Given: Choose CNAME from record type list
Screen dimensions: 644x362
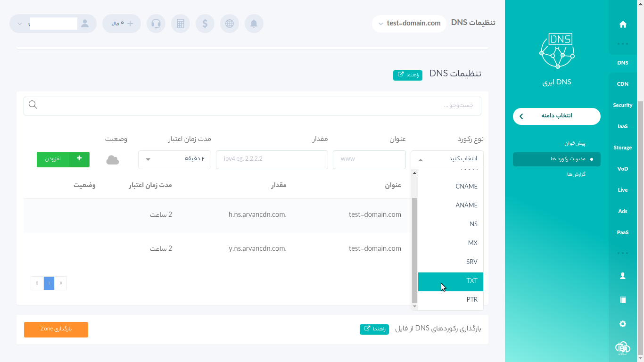Looking at the screenshot, I should pos(466,187).
